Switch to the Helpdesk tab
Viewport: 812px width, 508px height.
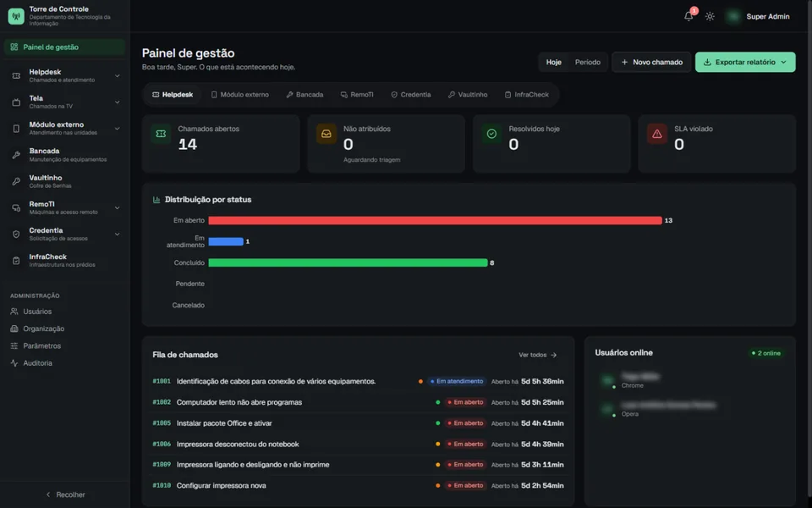(x=173, y=94)
